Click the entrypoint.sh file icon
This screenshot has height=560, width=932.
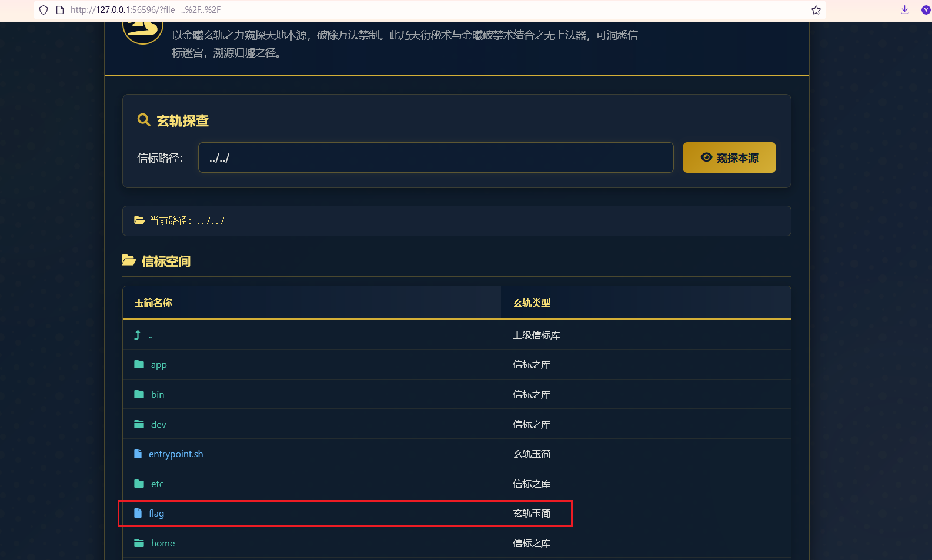[x=138, y=454]
